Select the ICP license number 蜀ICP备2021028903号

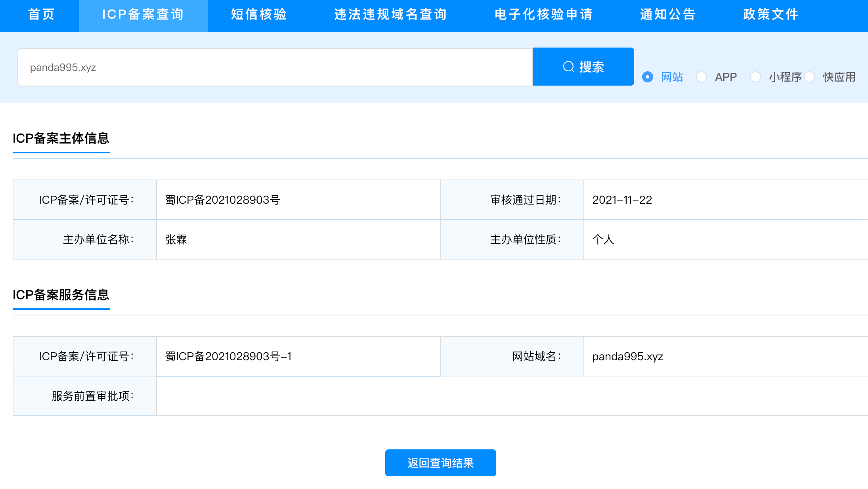pos(222,200)
